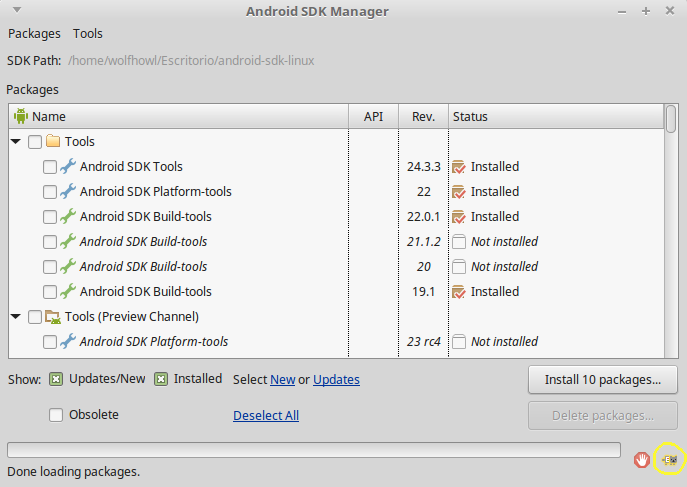Click the Tools (Preview Channel) folder icon

(53, 317)
